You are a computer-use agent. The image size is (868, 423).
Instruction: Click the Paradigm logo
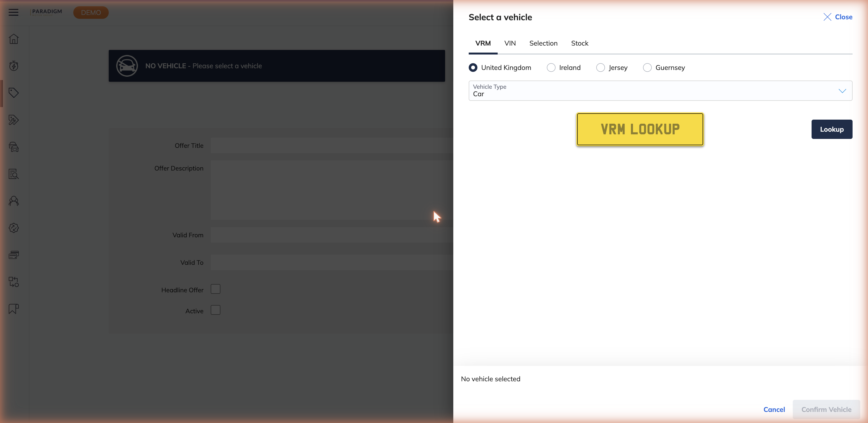pos(47,12)
